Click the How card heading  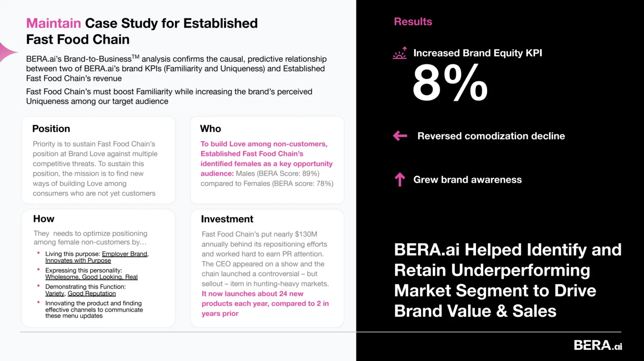(43, 219)
